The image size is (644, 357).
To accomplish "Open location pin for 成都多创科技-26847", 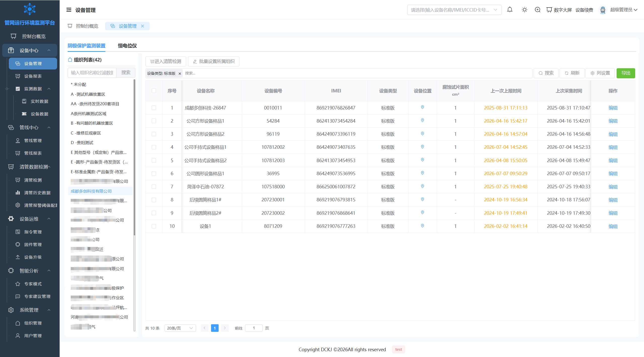I will [422, 108].
